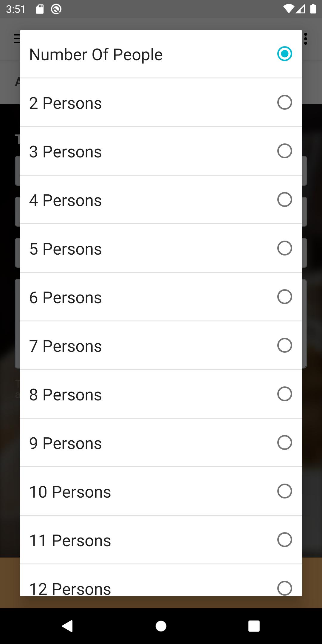Image resolution: width=322 pixels, height=644 pixels.
Task: Select the Number Of People radio option
Action: point(161,54)
